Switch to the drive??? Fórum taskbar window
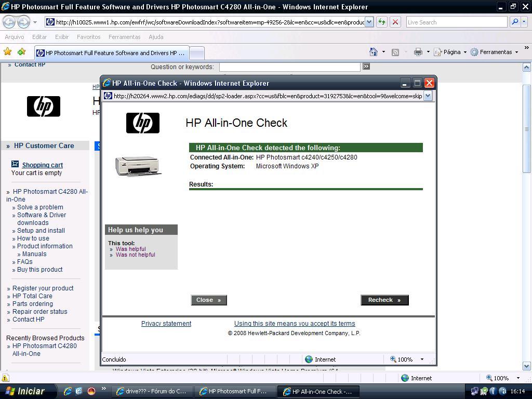Viewport: 532px width, 399px height. (153, 391)
